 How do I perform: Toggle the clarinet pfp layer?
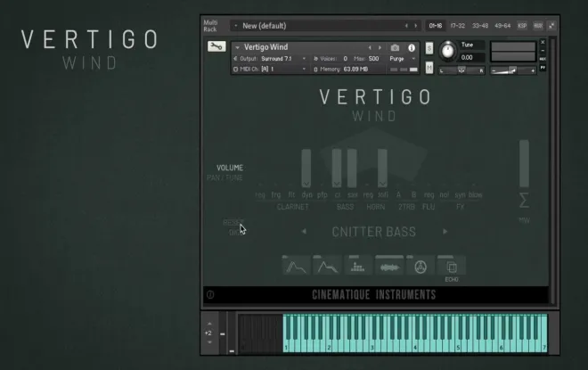coord(323,194)
